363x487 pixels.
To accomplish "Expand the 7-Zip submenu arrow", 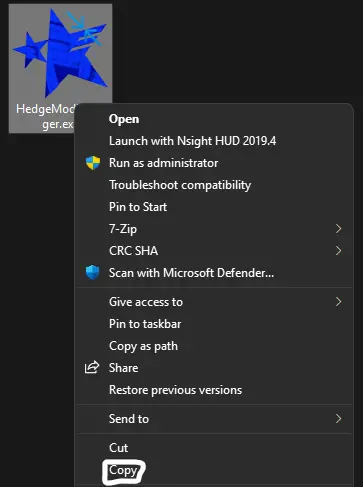I will [339, 229].
